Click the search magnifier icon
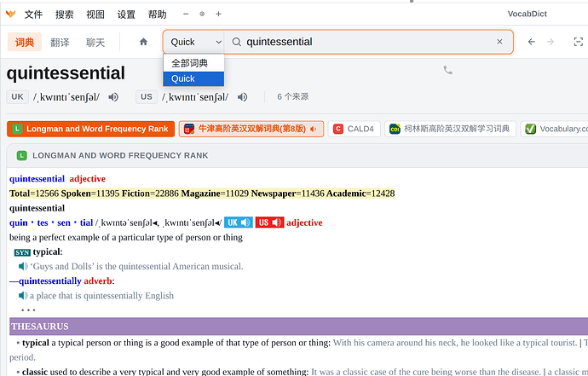Screen dimensions: 588x376 (236, 42)
